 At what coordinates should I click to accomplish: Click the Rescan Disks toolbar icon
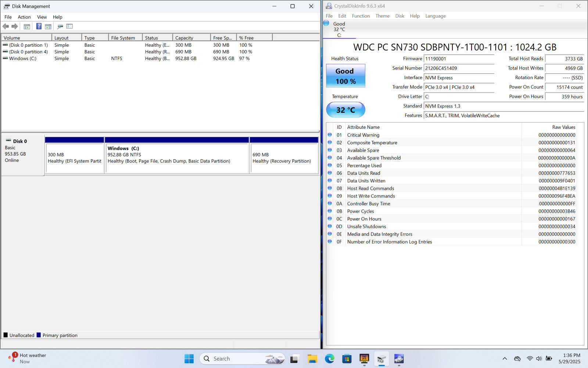tap(60, 26)
